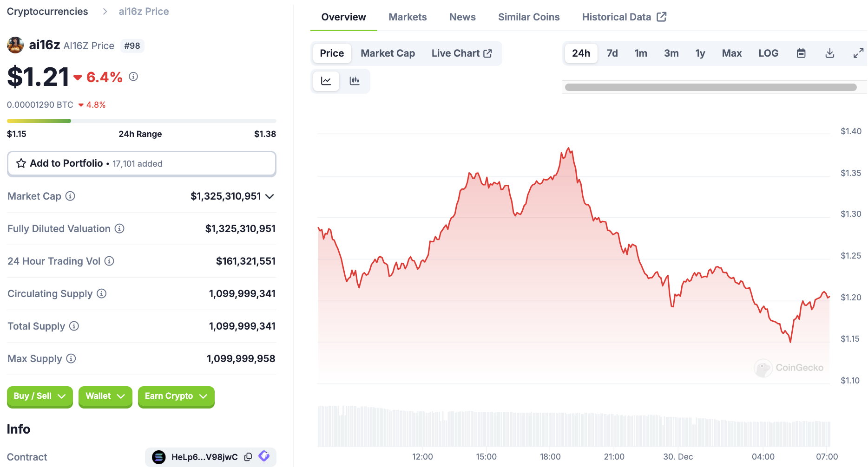Click the 1,099,999,958 max supply value

tap(241, 359)
